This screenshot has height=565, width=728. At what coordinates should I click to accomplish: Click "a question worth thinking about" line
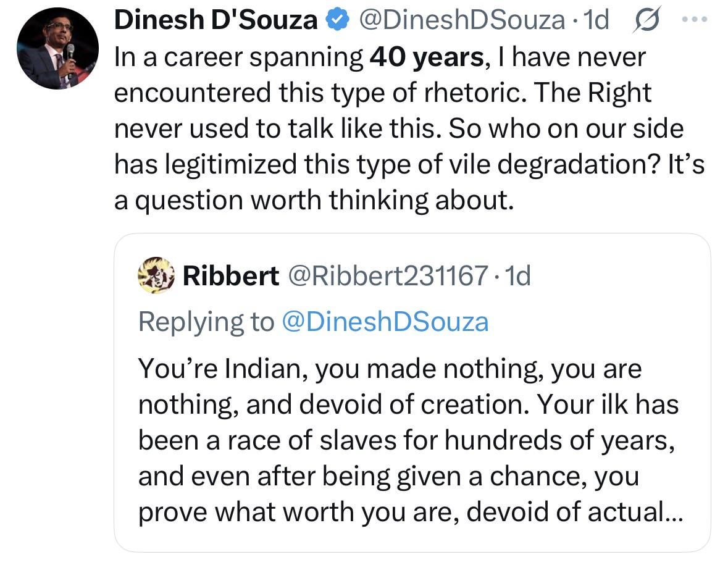[314, 201]
